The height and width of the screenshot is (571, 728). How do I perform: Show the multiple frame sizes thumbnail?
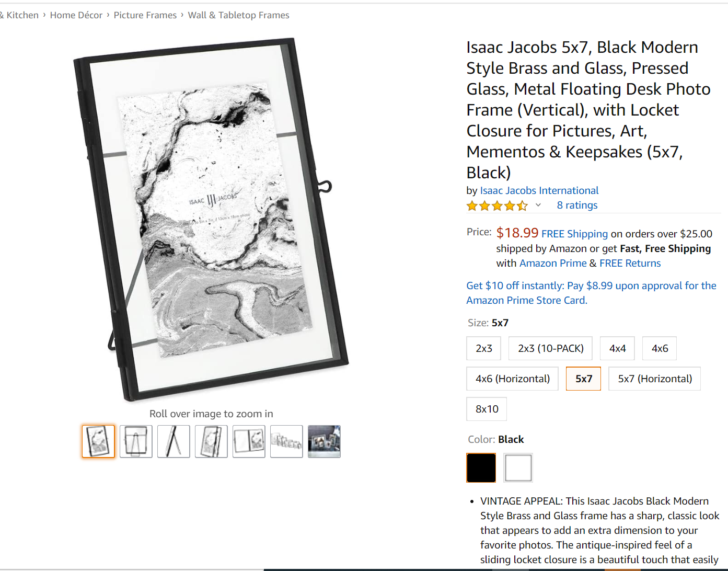click(286, 441)
